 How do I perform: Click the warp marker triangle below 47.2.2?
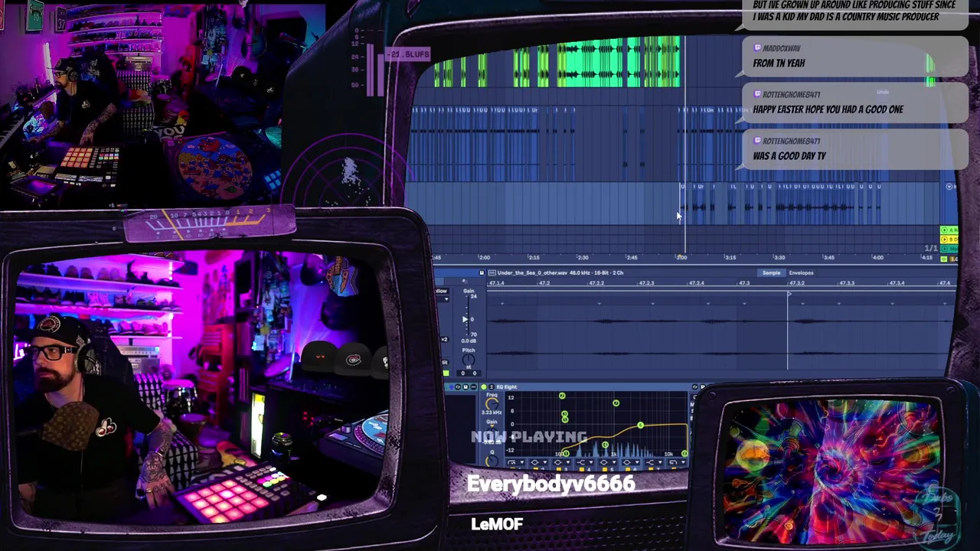(599, 304)
